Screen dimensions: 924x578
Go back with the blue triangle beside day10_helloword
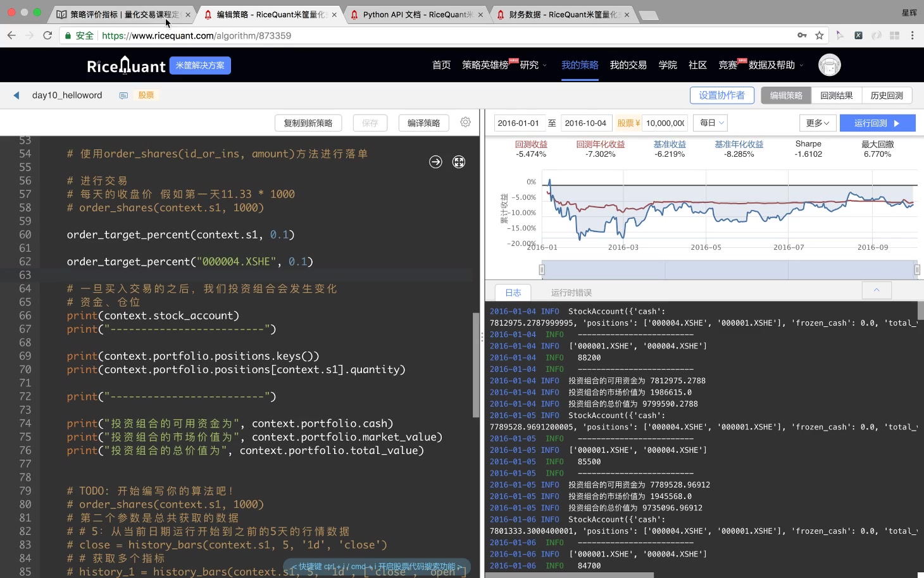[16, 95]
